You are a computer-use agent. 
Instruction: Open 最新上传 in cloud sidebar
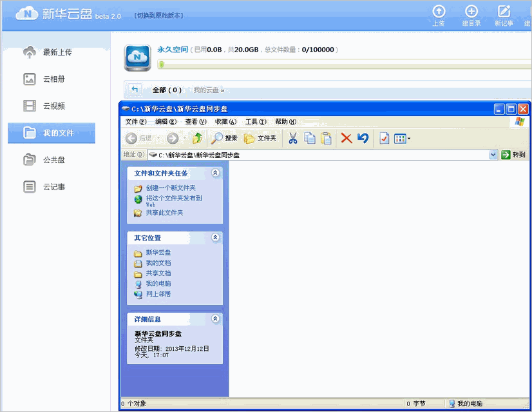click(48, 52)
